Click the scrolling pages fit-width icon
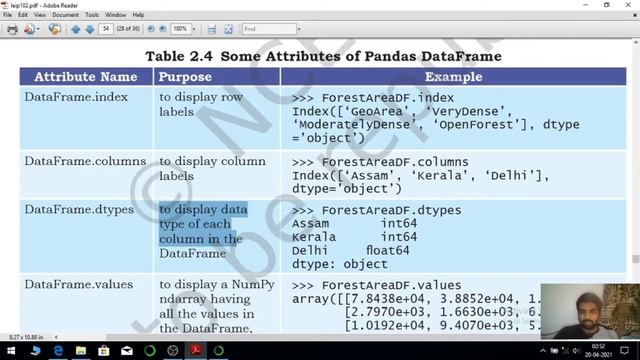The height and width of the screenshot is (360, 640). tap(211, 29)
